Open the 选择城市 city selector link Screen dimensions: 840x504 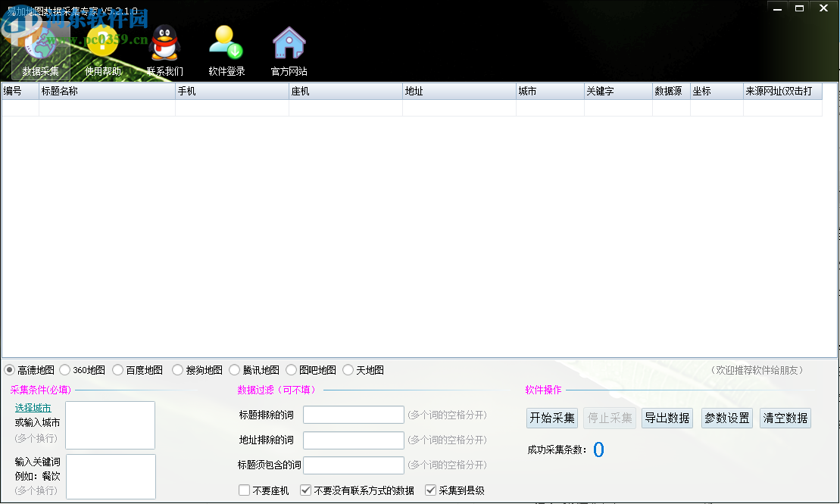pos(33,407)
